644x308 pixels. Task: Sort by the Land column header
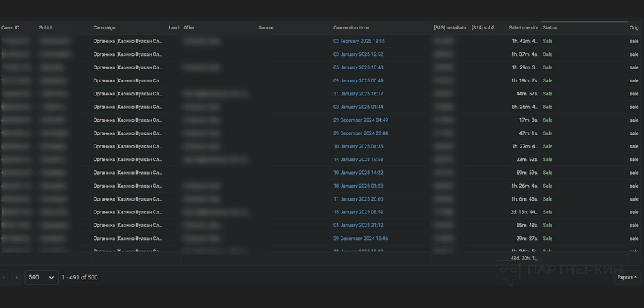(174, 27)
